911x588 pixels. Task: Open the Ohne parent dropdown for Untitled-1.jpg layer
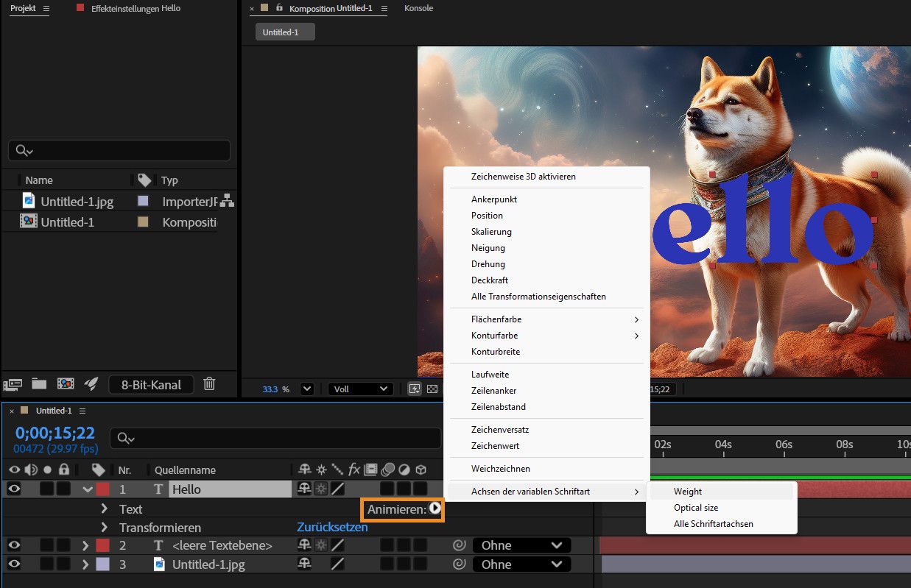521,564
